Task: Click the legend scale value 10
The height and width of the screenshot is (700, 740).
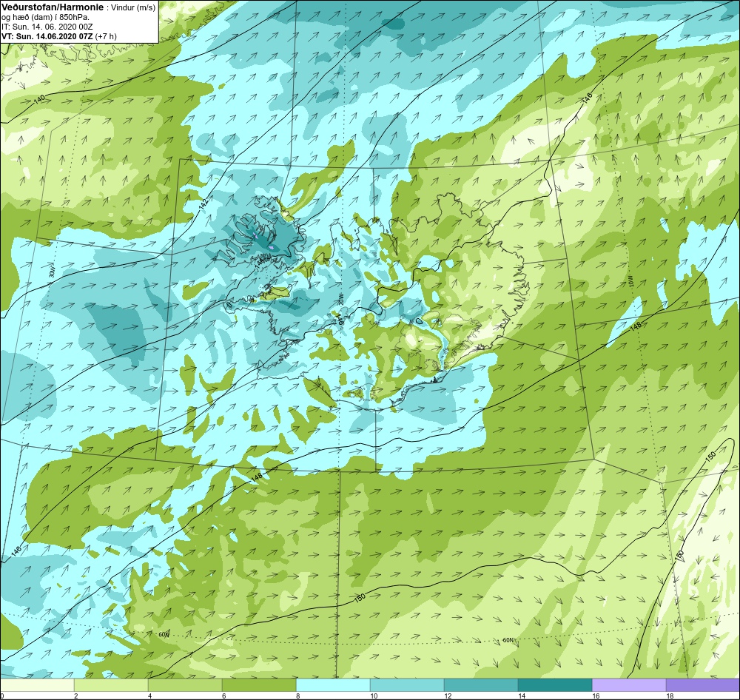Action: (373, 696)
